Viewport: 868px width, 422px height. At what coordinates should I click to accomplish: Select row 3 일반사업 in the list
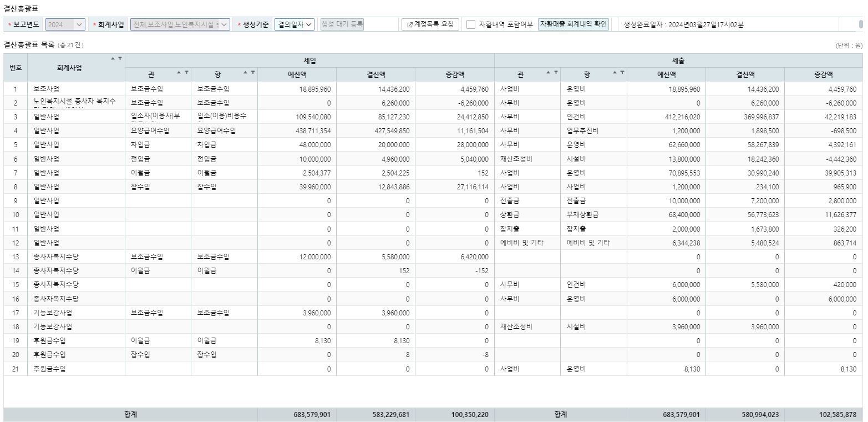click(433, 117)
